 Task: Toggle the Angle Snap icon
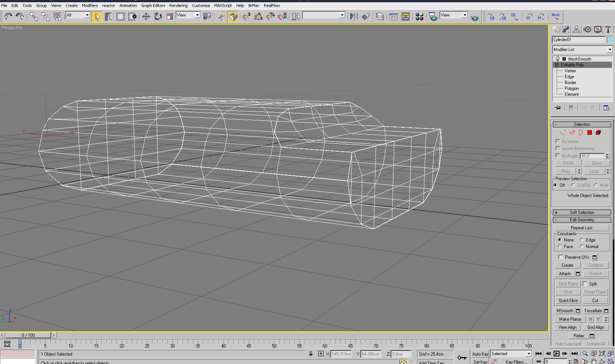pyautogui.click(x=258, y=17)
